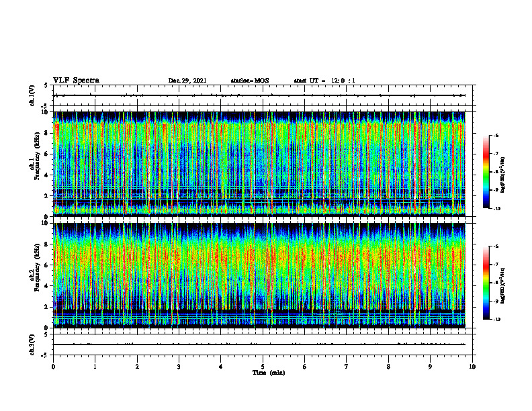
Task: Click the "station=MOS" header label
Action: coord(250,81)
